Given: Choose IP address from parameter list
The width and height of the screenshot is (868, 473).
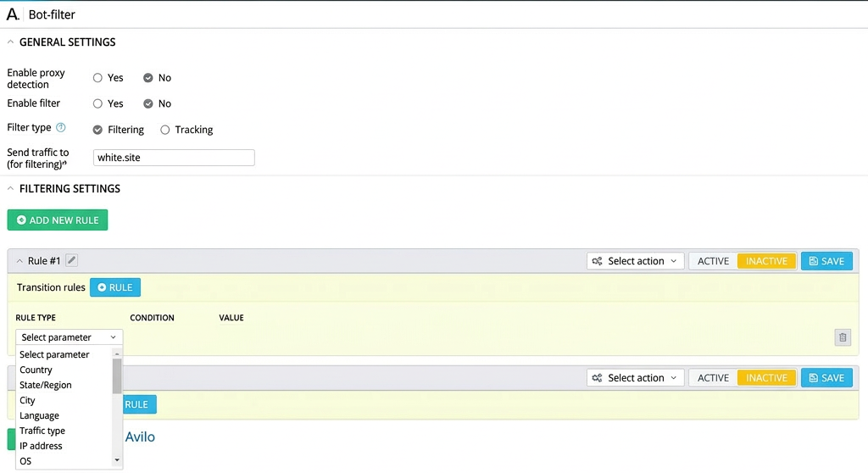Looking at the screenshot, I should tap(41, 446).
